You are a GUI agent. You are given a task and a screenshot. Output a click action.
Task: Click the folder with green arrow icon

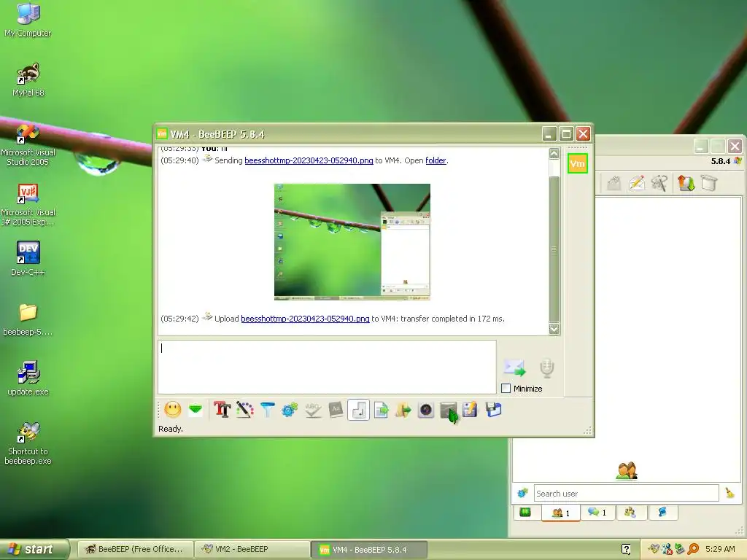[403, 410]
